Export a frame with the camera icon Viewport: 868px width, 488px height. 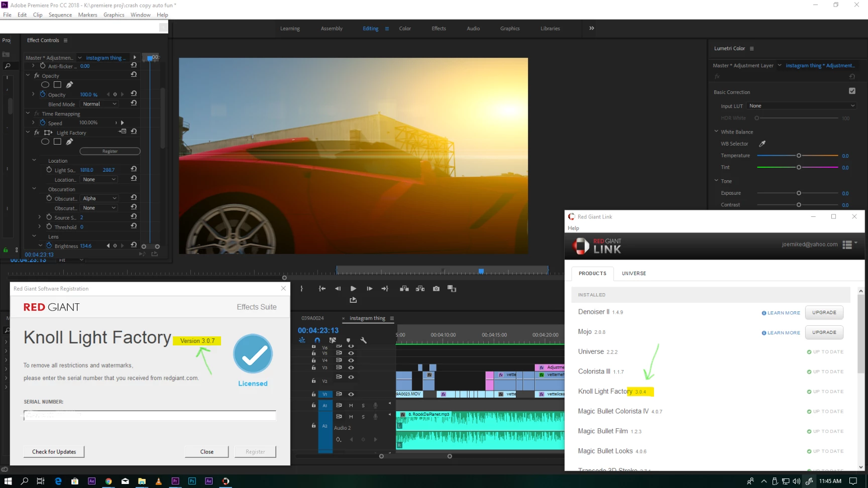coord(436,289)
